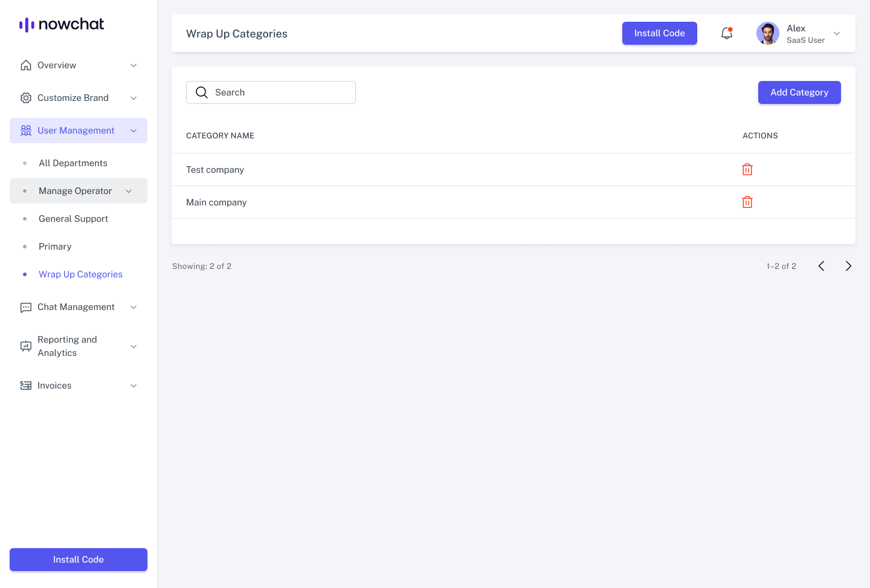Click the notification bell icon
This screenshot has height=588, width=870.
point(727,34)
